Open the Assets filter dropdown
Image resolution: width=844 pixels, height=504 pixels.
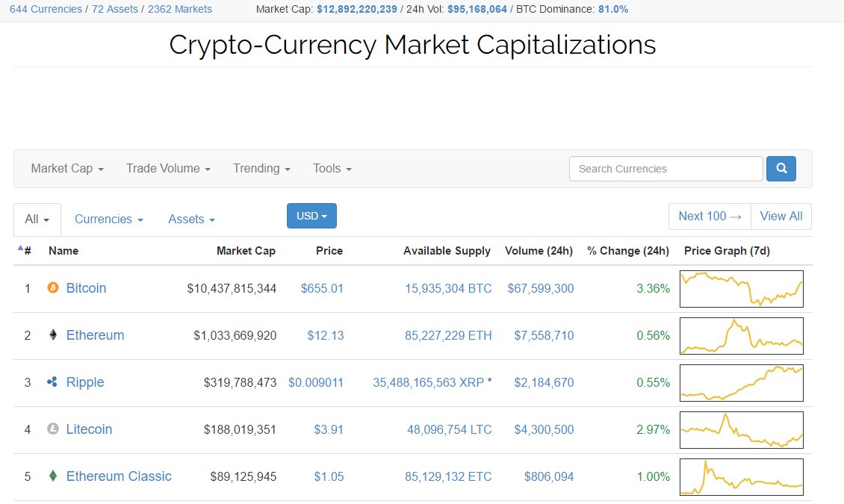[x=192, y=219]
